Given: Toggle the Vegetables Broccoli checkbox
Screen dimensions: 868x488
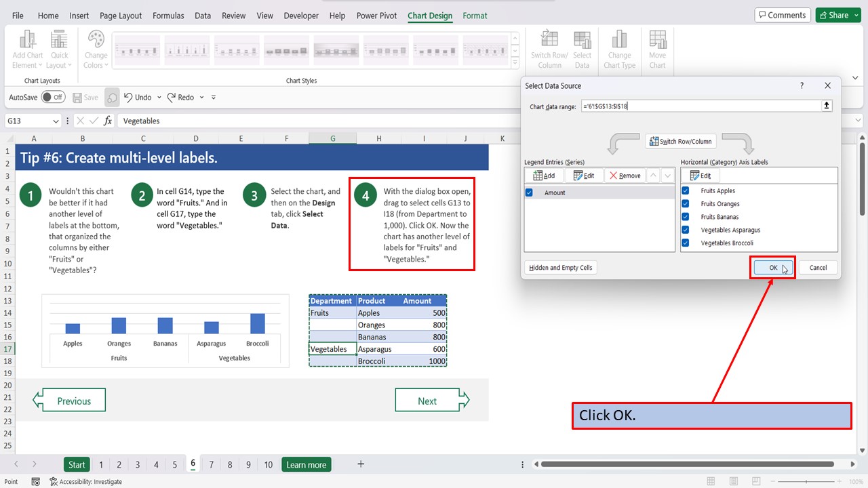Looking at the screenshot, I should click(685, 243).
